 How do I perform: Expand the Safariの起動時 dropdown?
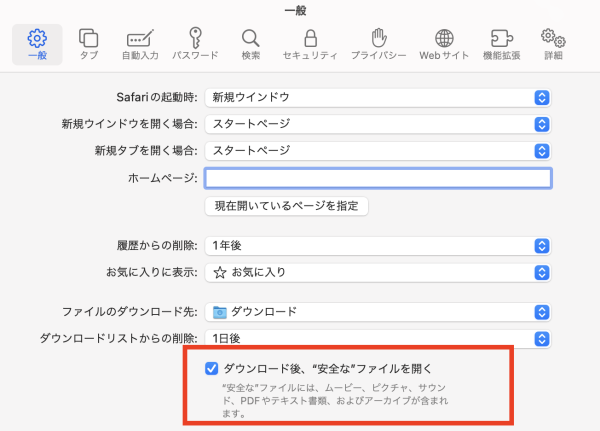[x=377, y=97]
